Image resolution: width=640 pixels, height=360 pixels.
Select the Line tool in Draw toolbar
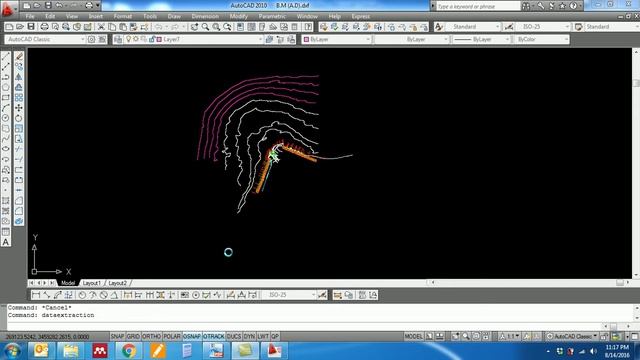(x=6, y=56)
